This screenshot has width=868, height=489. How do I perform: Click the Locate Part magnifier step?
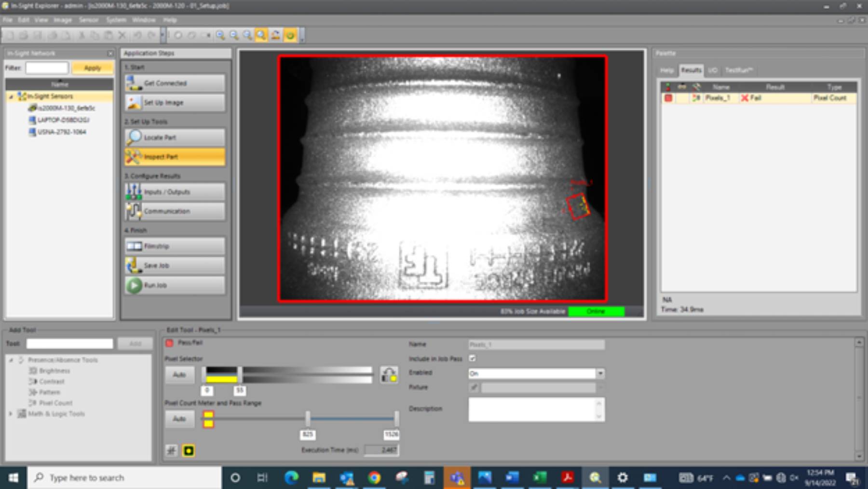(x=175, y=137)
